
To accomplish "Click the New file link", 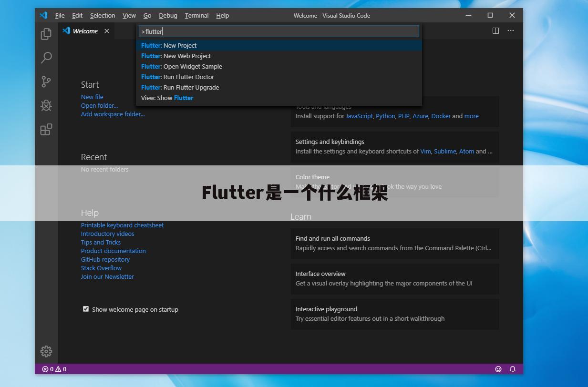I will [92, 97].
